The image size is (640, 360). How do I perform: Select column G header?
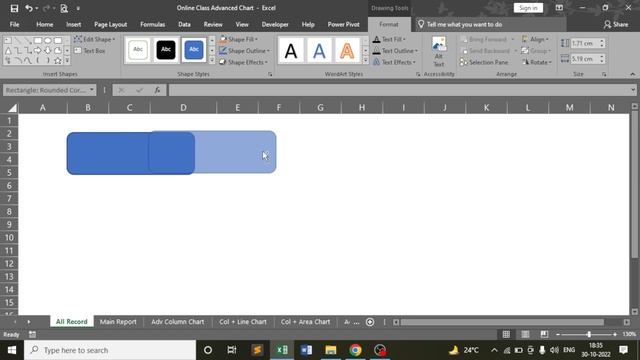click(320, 108)
